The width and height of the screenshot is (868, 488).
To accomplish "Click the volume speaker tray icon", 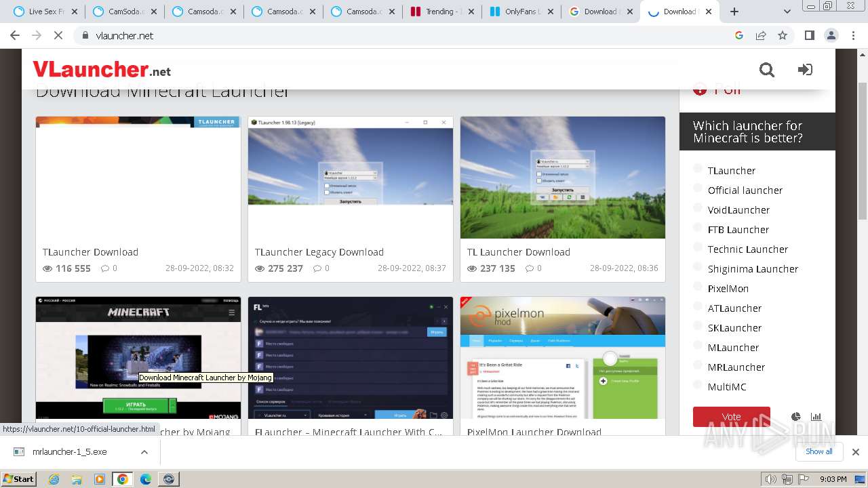I will click(x=770, y=479).
